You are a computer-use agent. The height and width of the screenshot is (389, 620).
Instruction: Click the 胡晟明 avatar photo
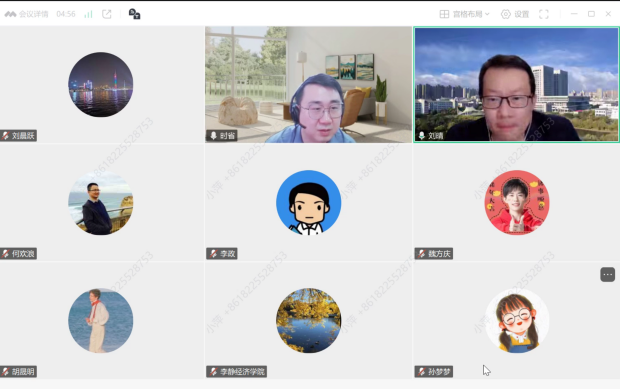pos(101,320)
